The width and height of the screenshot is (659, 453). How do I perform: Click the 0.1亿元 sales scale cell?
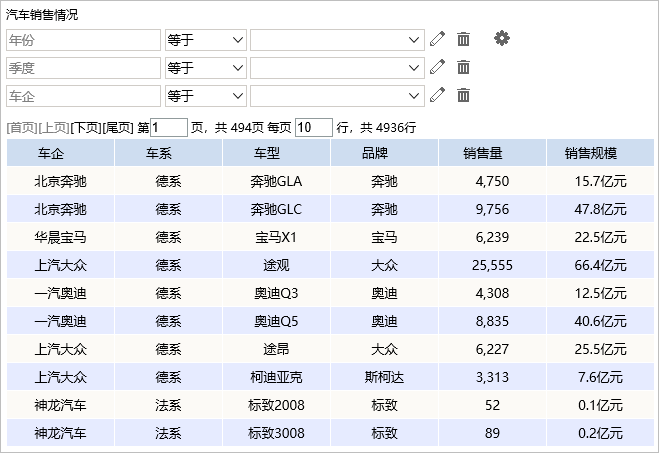coord(600,405)
